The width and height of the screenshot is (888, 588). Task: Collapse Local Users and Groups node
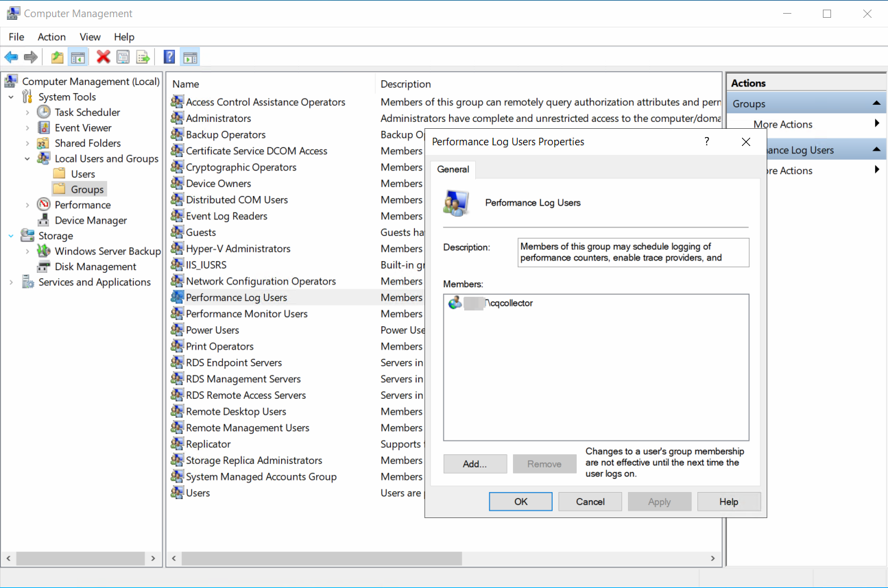pos(27,158)
